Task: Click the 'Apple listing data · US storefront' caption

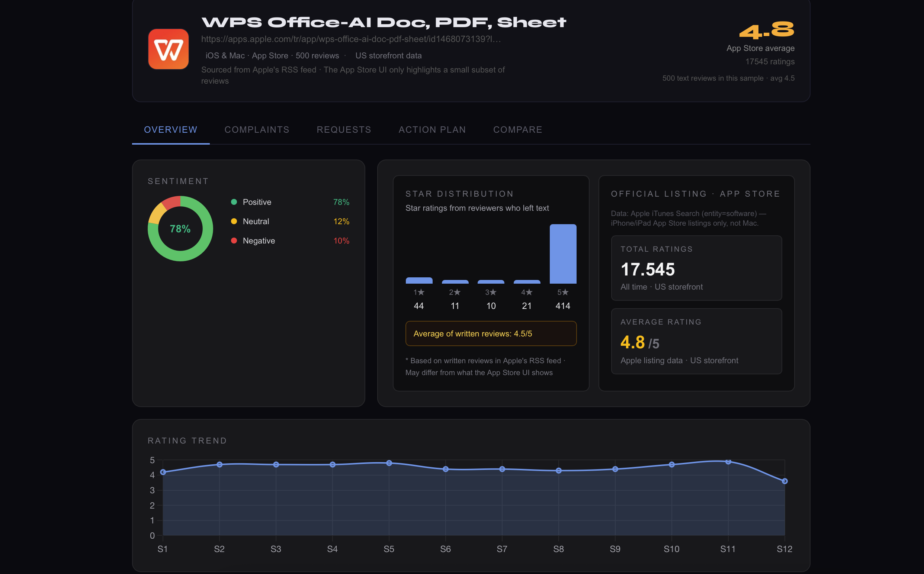Action: (680, 361)
